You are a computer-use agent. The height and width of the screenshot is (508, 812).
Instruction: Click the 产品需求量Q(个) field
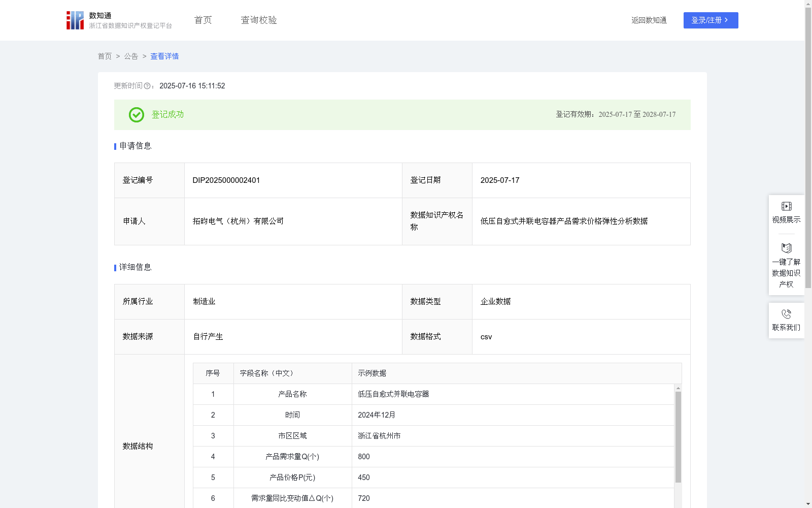(x=292, y=457)
